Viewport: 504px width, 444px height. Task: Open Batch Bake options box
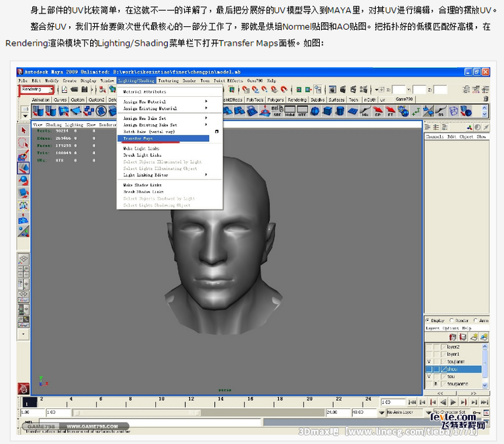(216, 131)
